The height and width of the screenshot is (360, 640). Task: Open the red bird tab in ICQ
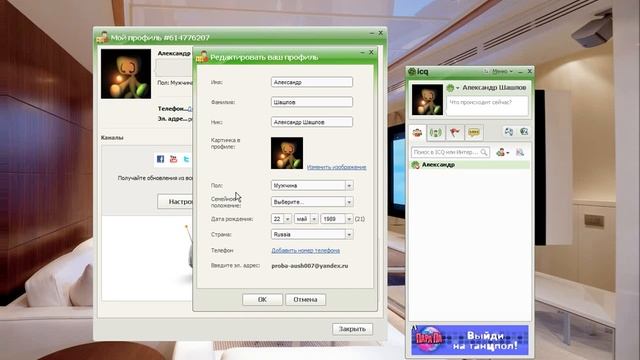pyautogui.click(x=455, y=133)
